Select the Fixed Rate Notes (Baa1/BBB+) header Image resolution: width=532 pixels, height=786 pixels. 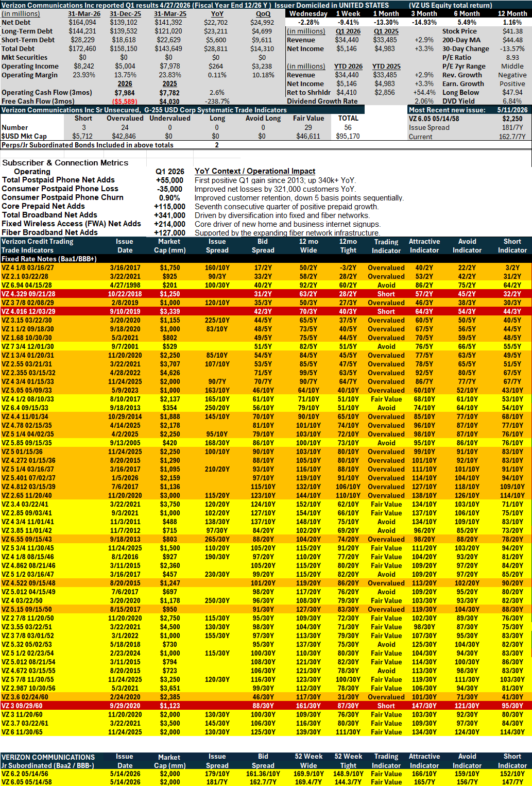[49, 259]
